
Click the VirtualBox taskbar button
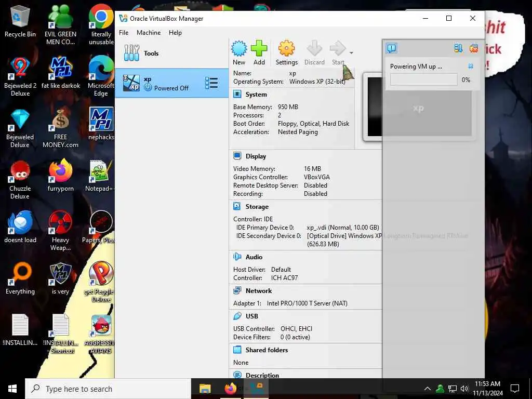click(256, 389)
